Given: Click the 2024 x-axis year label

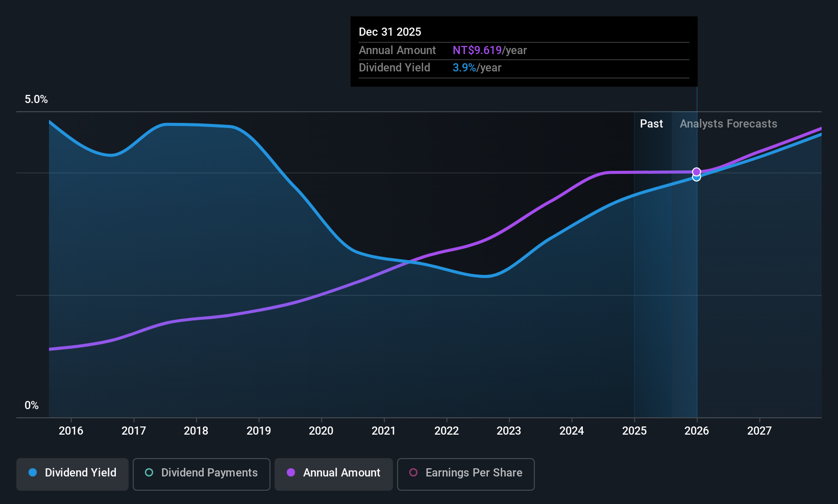Looking at the screenshot, I should [x=572, y=431].
